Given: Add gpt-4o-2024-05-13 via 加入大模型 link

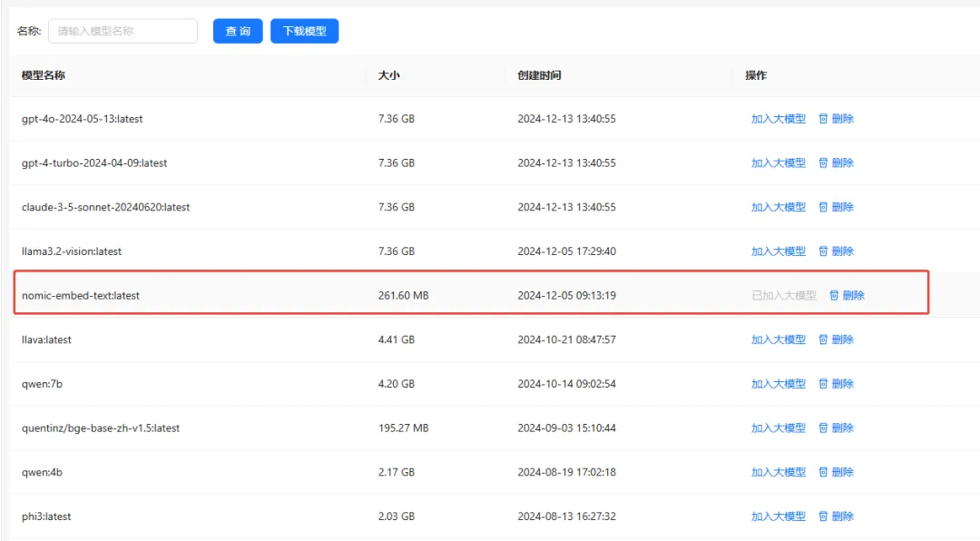Looking at the screenshot, I should 778,119.
